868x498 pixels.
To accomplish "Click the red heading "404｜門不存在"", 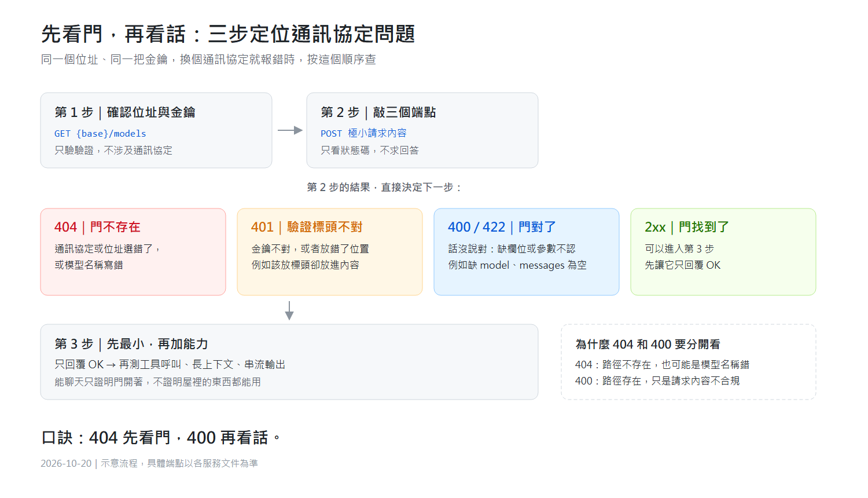I will click(97, 227).
